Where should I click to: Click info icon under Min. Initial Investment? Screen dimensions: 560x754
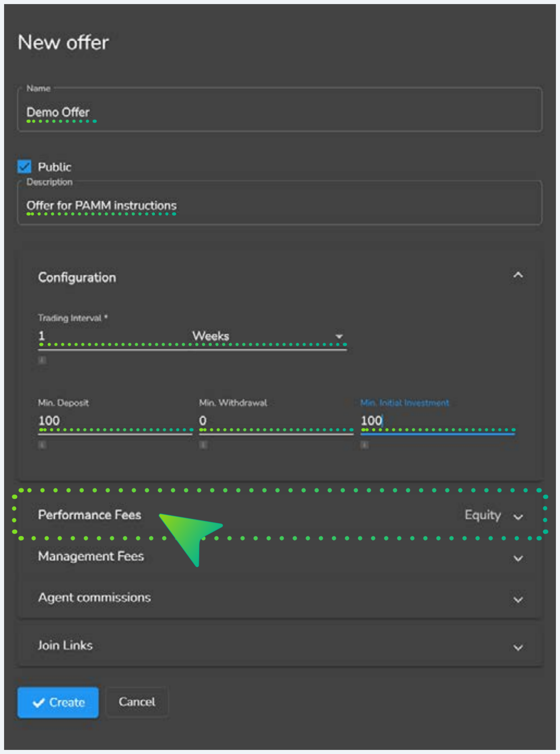point(364,444)
